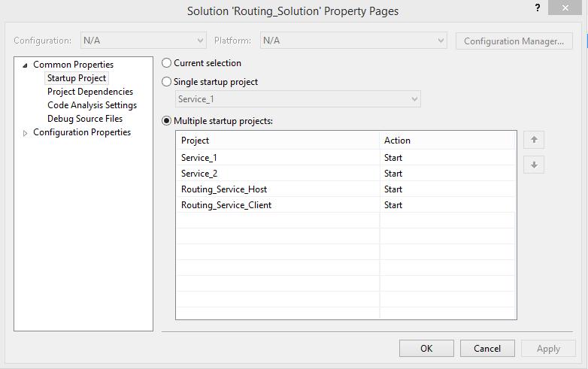This screenshot has height=369, width=588.
Task: Click the Cancel button
Action: click(487, 348)
